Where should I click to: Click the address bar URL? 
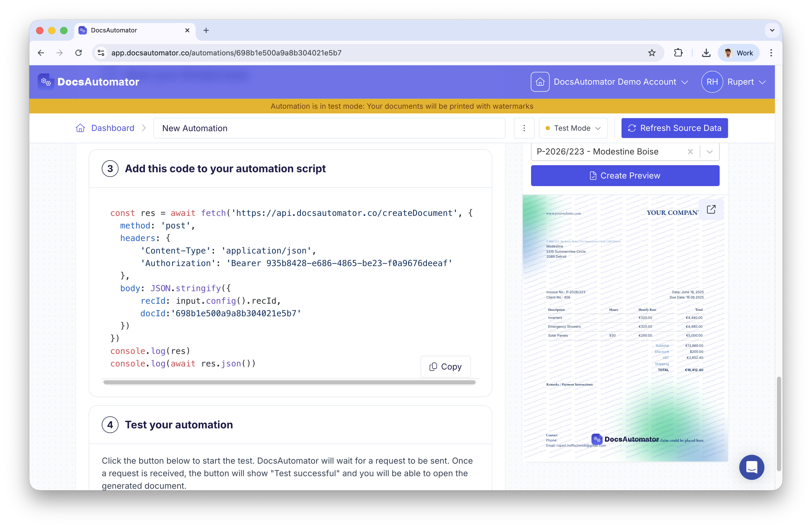226,53
